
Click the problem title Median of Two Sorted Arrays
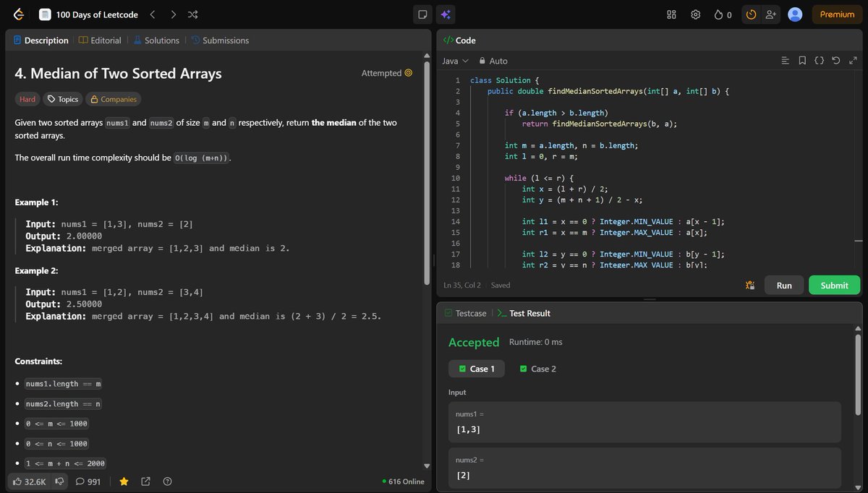[x=119, y=73]
